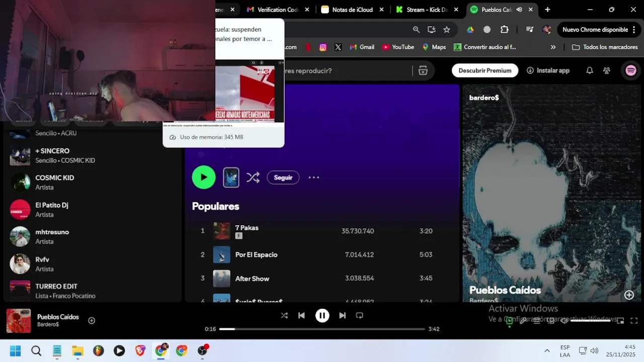Open the Google Drive extension icon
The width and height of the screenshot is (644, 362).
[470, 30]
